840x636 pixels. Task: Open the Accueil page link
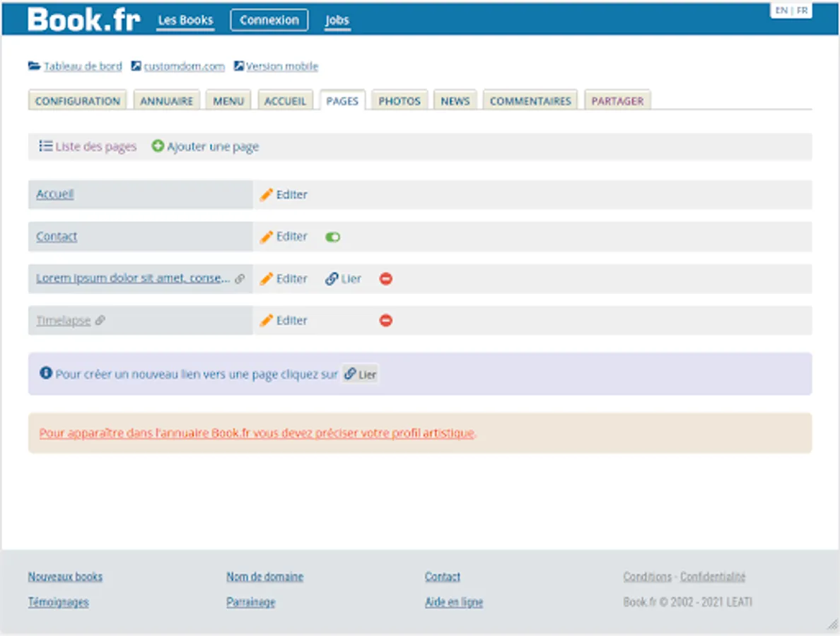coord(54,194)
